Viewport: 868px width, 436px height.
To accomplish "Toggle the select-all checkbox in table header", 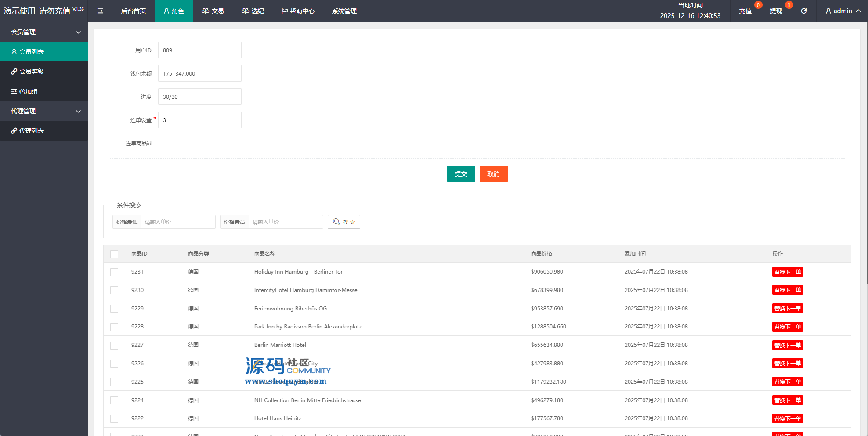I will coord(114,254).
